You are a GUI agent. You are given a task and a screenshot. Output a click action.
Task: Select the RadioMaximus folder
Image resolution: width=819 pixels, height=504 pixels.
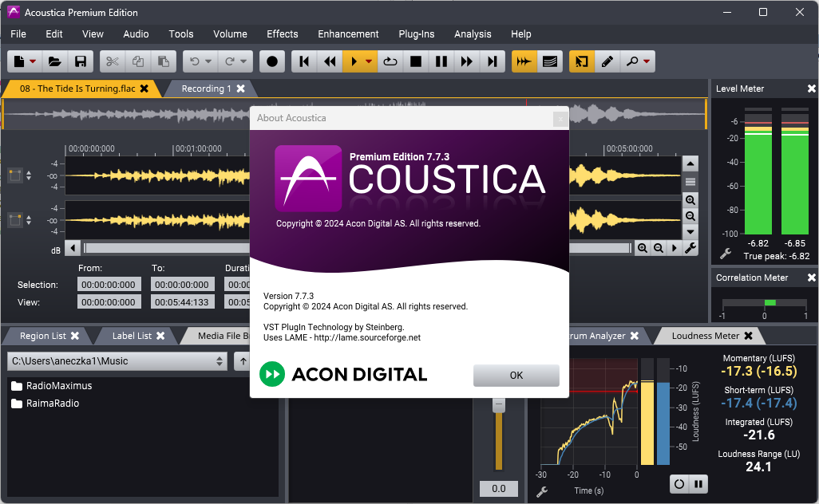pos(51,385)
